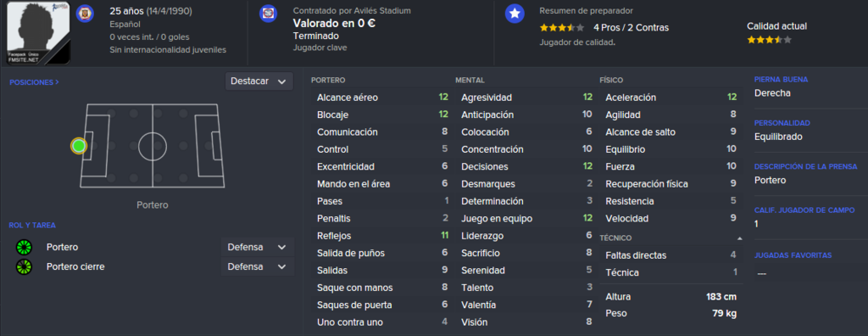The image size is (868, 336).
Task: Open the Posiciones link
Action: point(34,82)
